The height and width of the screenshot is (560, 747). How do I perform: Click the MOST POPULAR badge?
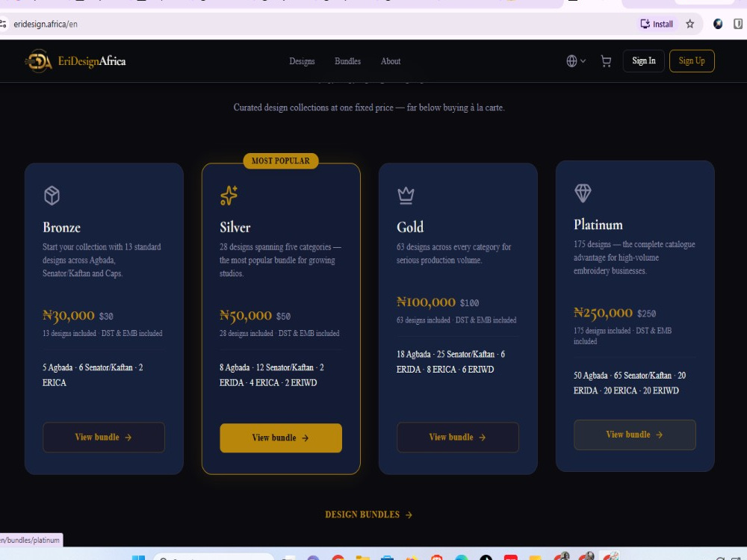(281, 161)
